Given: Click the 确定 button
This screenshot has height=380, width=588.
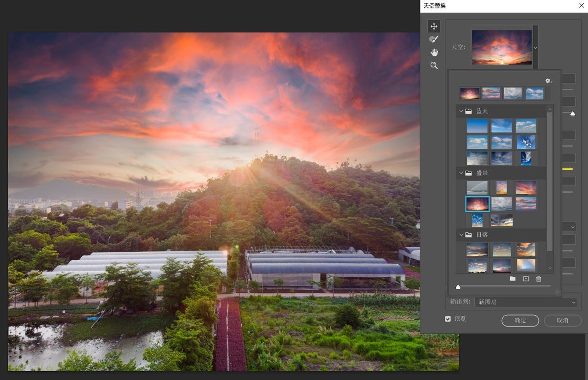Looking at the screenshot, I should (x=520, y=320).
